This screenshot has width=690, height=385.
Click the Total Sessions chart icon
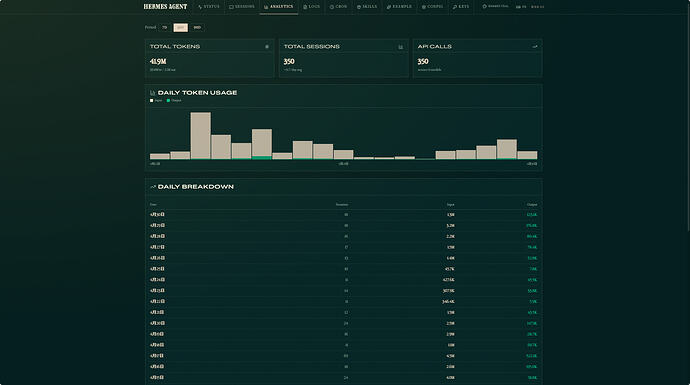[400, 47]
